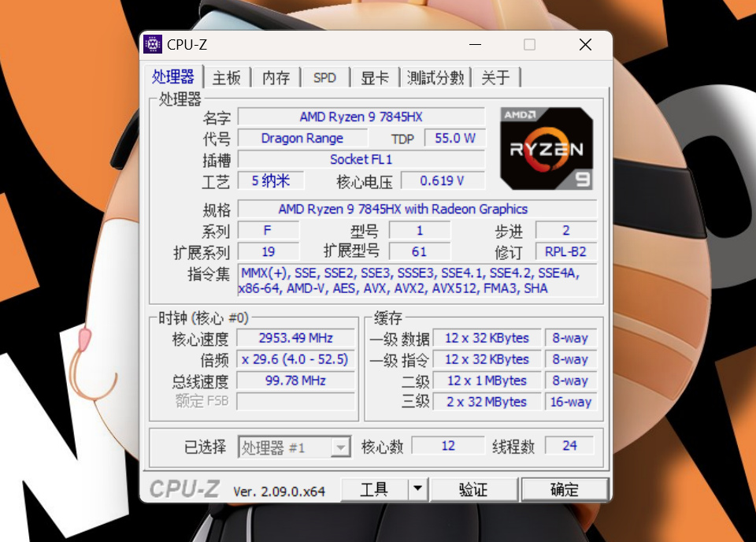756x542 pixels.
Task: Click the 确定 button
Action: [565, 489]
